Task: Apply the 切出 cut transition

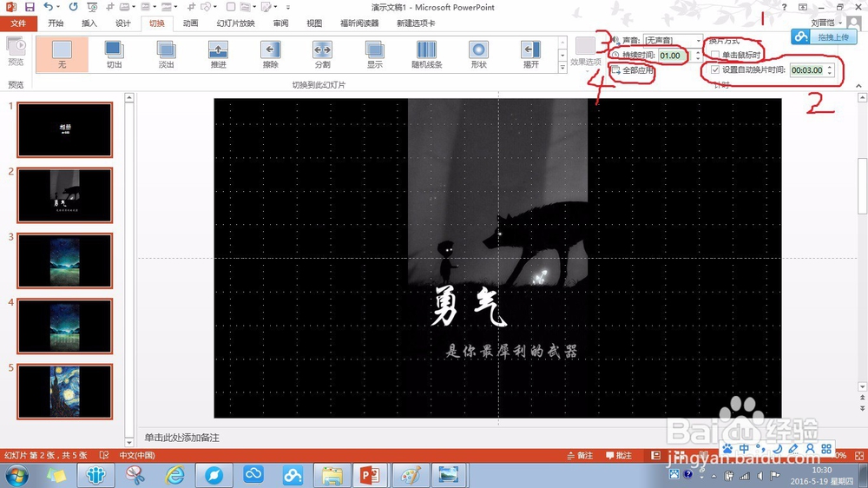Action: pos(114,55)
